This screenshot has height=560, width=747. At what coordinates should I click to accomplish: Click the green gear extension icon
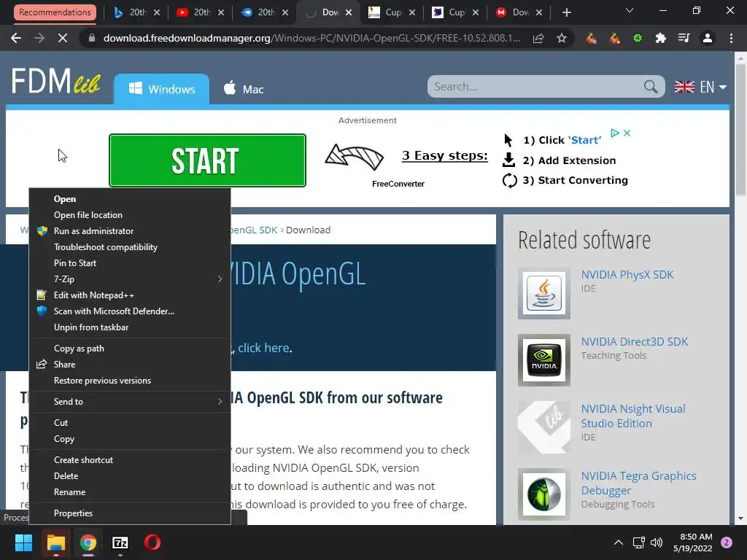(x=638, y=38)
